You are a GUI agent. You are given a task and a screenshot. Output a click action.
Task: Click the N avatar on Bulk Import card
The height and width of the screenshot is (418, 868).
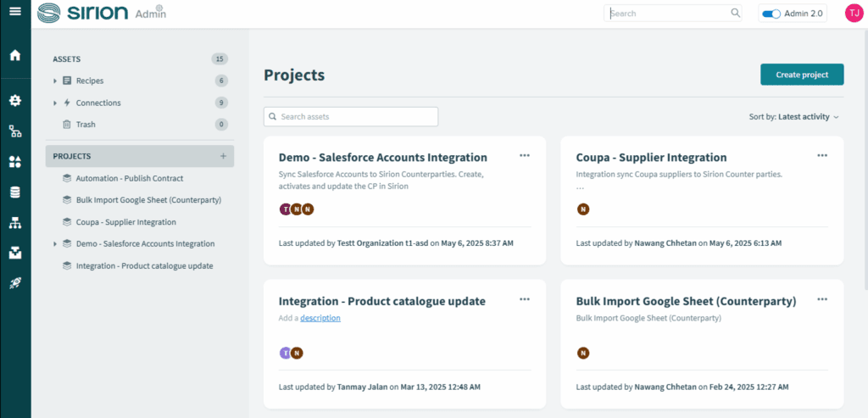click(582, 354)
